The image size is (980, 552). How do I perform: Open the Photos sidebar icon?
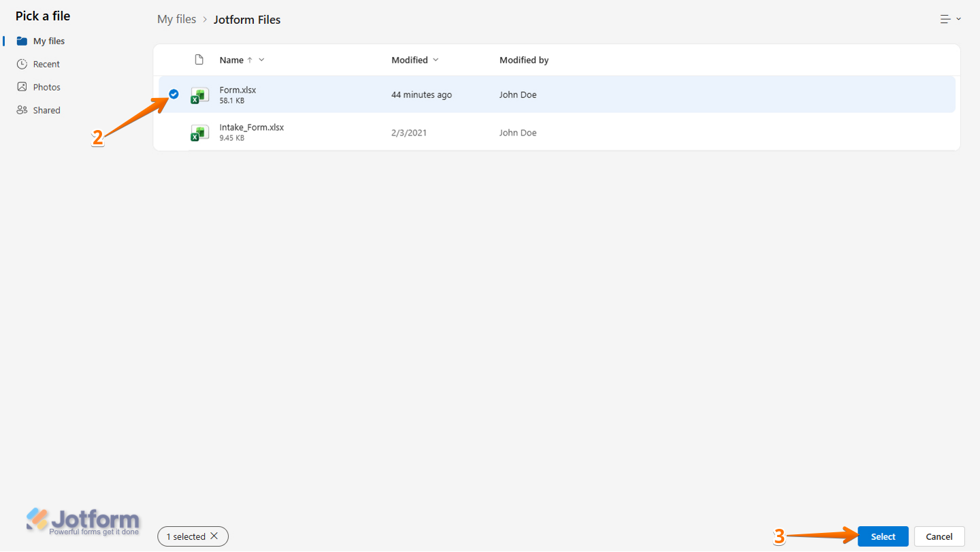coord(22,87)
